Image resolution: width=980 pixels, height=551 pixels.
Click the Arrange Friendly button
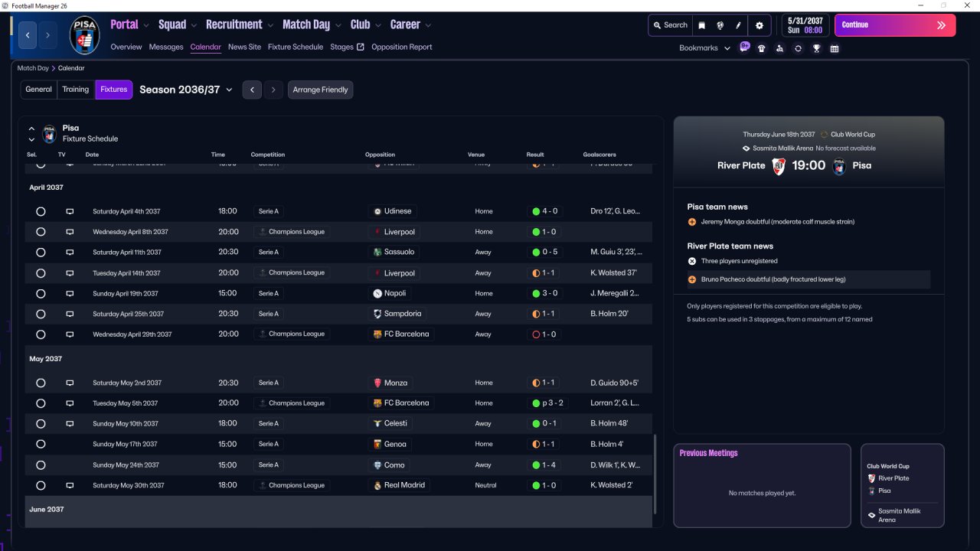pyautogui.click(x=320, y=90)
